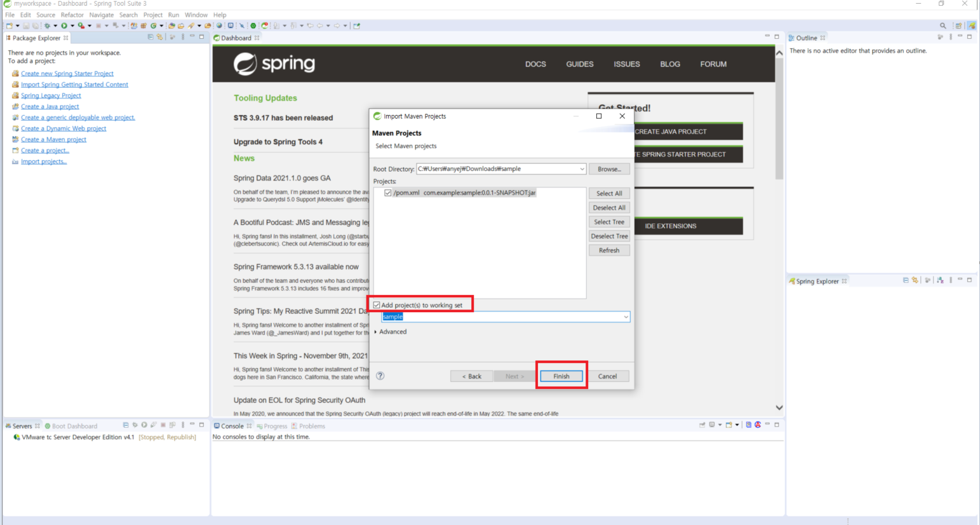980x525 pixels.
Task: Click the Debug bug toolbar icon
Action: click(x=47, y=26)
